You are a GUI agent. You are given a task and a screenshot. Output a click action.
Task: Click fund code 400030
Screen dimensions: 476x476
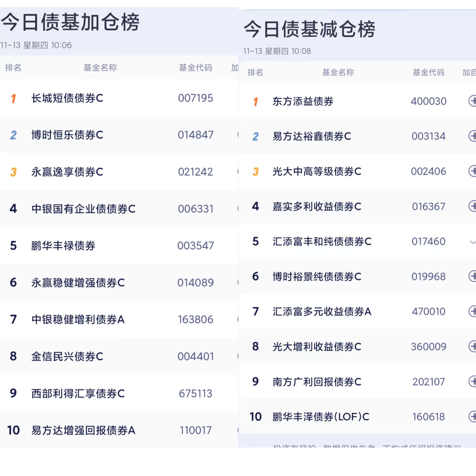pyautogui.click(x=428, y=101)
